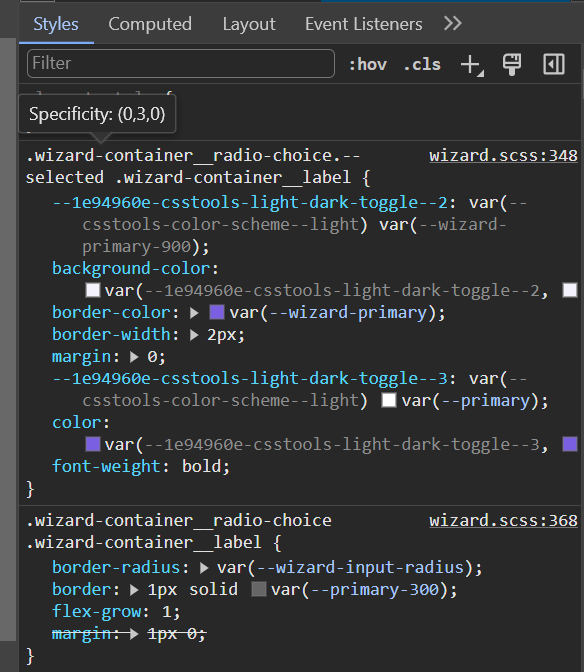Focus the styles Filter input field
Viewport: 584px width, 672px height.
(181, 63)
